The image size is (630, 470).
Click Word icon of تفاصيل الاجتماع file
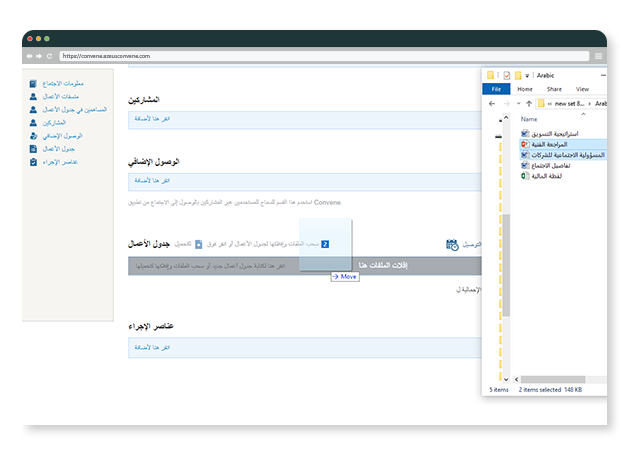tap(525, 165)
